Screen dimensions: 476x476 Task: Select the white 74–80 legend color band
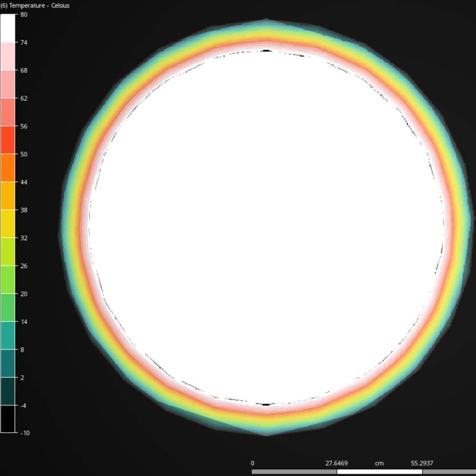(x=7, y=29)
